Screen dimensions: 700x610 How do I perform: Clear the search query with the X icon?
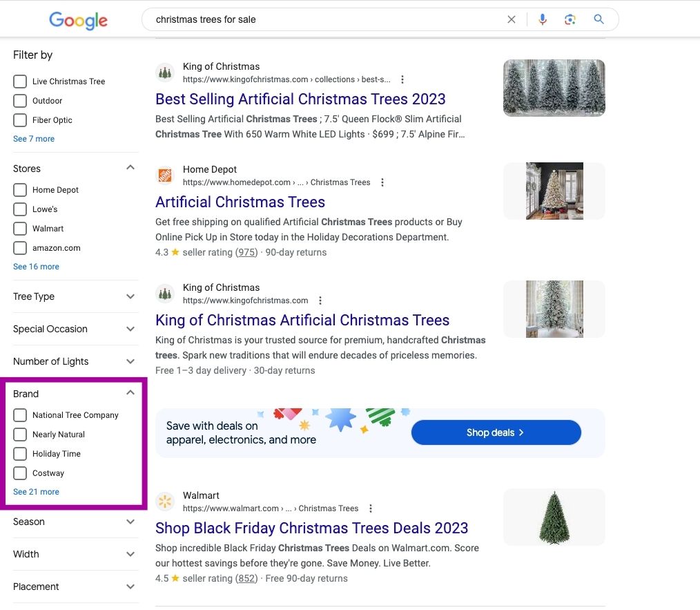(511, 19)
